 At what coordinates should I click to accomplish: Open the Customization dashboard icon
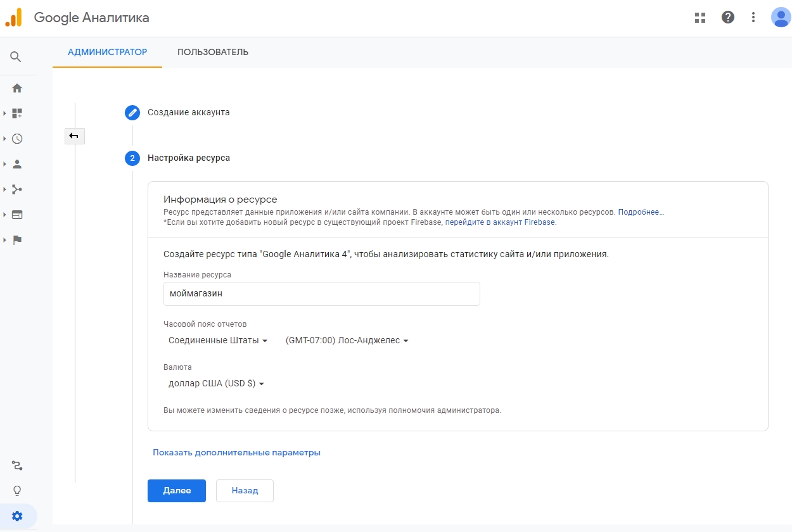coord(17,113)
